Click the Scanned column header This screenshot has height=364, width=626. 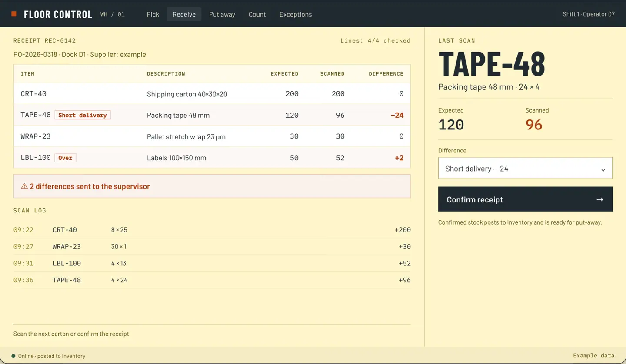click(x=333, y=74)
